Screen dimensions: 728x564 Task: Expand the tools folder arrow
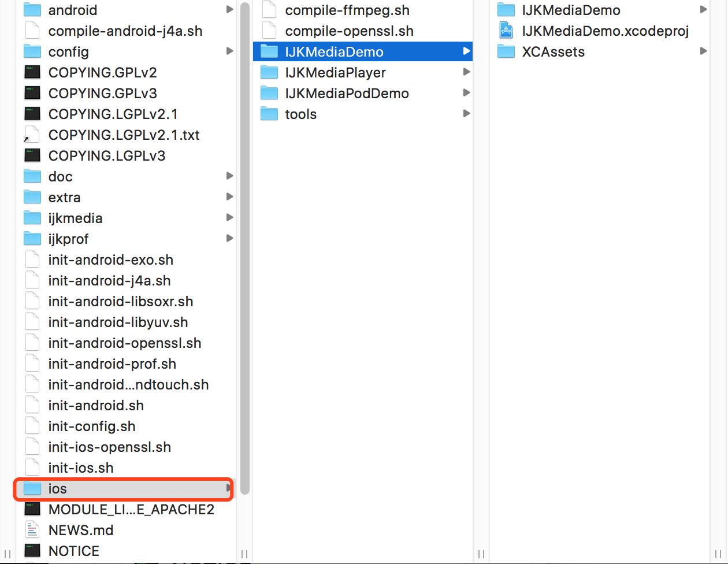tap(466, 114)
